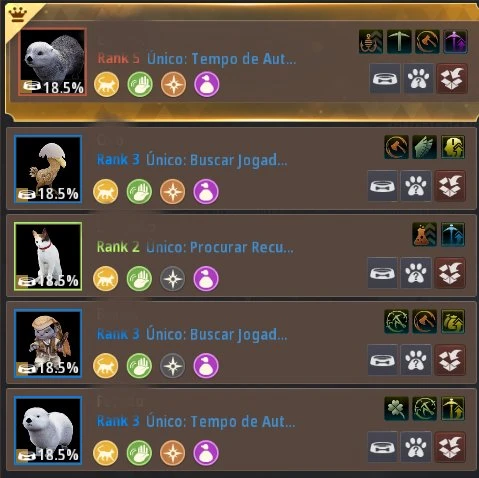Toggle the green hand circle on the chick pet
This screenshot has height=478, width=479.
click(139, 192)
